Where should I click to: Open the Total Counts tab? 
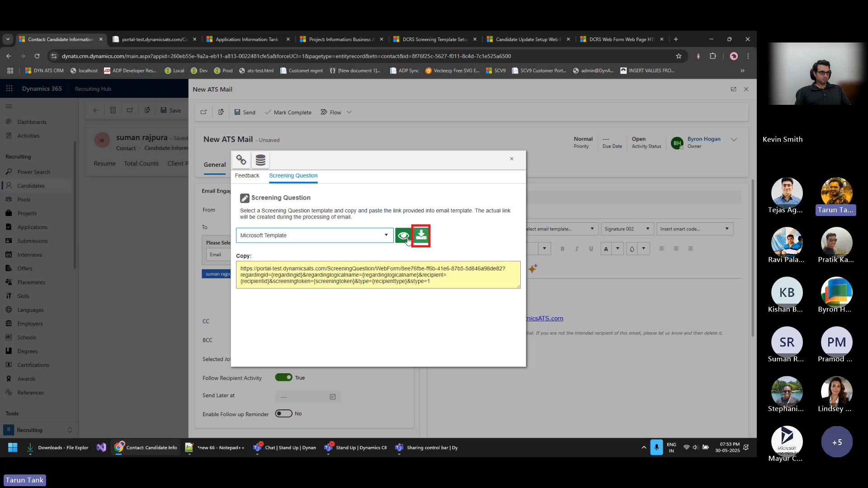coord(141,164)
